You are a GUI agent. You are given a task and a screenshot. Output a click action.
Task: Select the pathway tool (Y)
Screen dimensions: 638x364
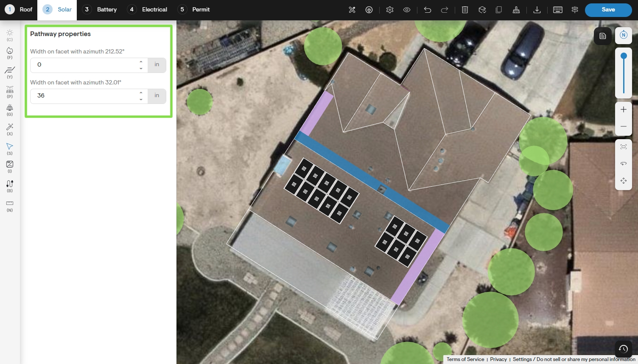10,73
